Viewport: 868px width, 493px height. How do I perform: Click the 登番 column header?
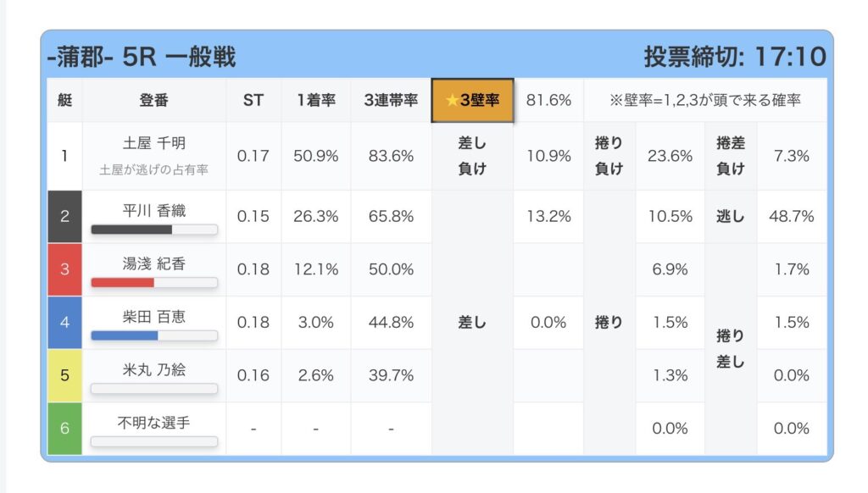(153, 100)
